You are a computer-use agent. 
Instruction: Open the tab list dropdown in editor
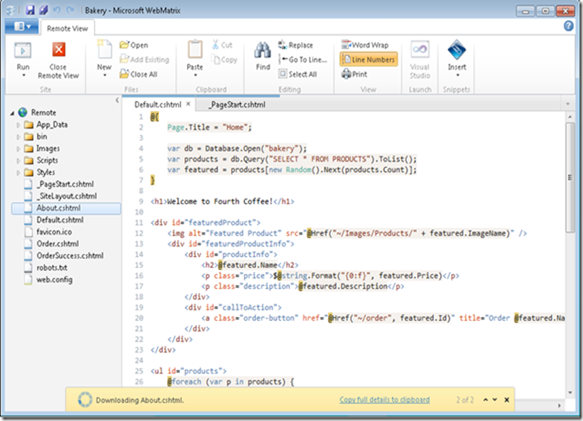(x=568, y=104)
